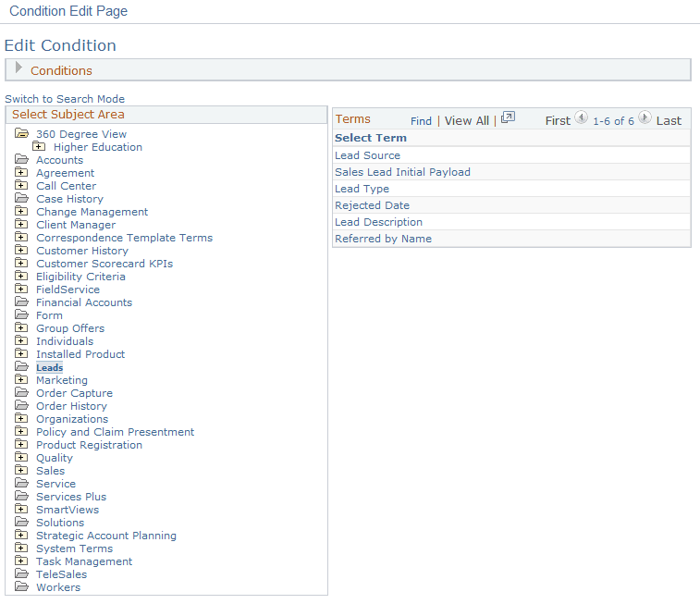Expand Customer Scorecard KPIs plus icon
700x604 pixels.
pos(21,263)
